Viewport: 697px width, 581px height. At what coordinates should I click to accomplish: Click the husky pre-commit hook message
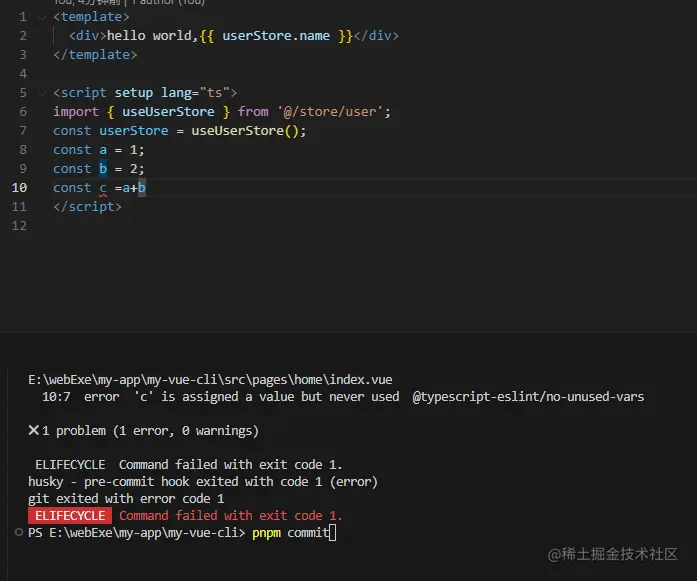203,482
